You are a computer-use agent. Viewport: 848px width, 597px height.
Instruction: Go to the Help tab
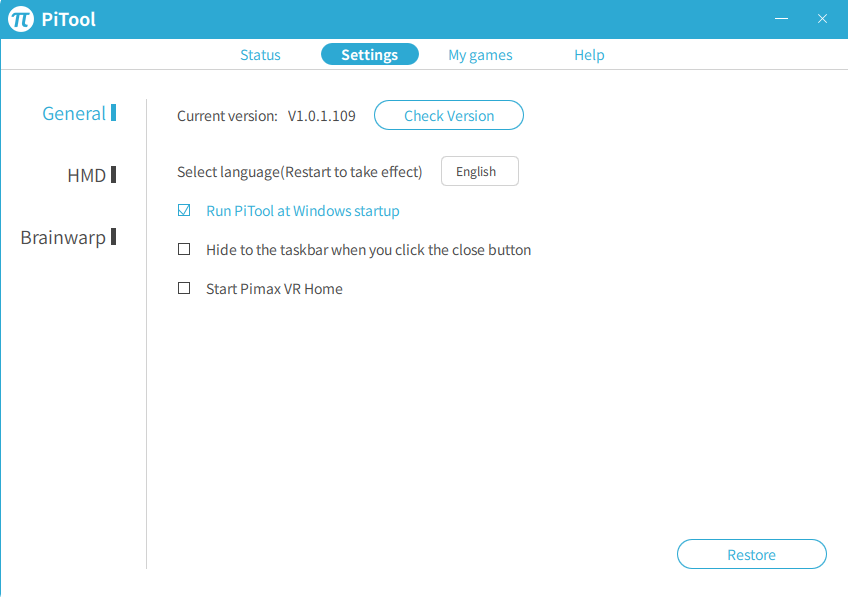coord(589,55)
